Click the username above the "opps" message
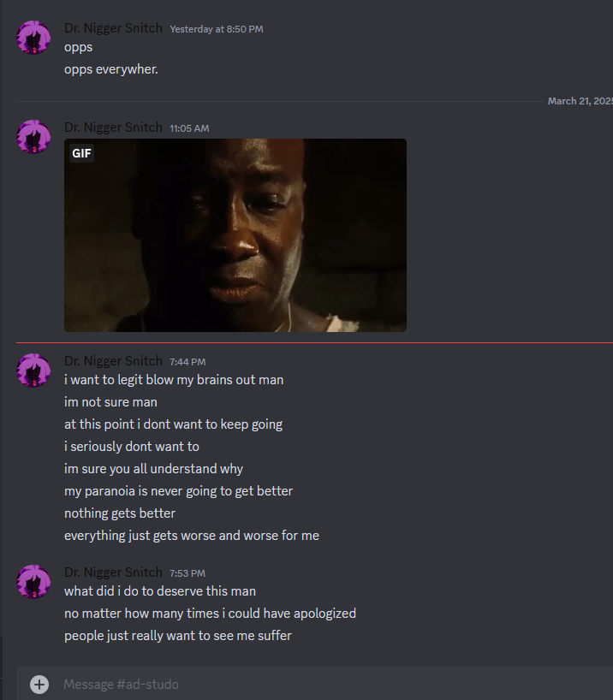 [113, 28]
